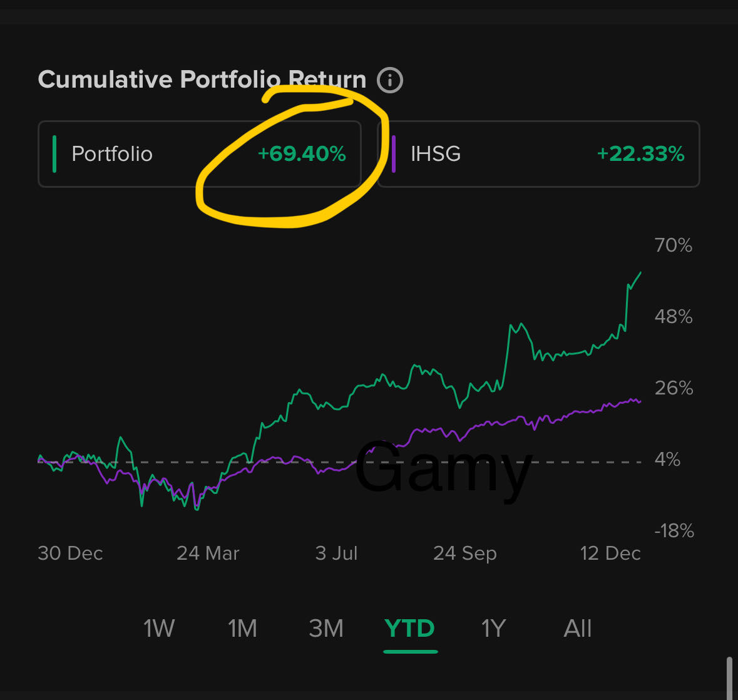Select the 24 Mar date on the x-axis

coord(208,553)
